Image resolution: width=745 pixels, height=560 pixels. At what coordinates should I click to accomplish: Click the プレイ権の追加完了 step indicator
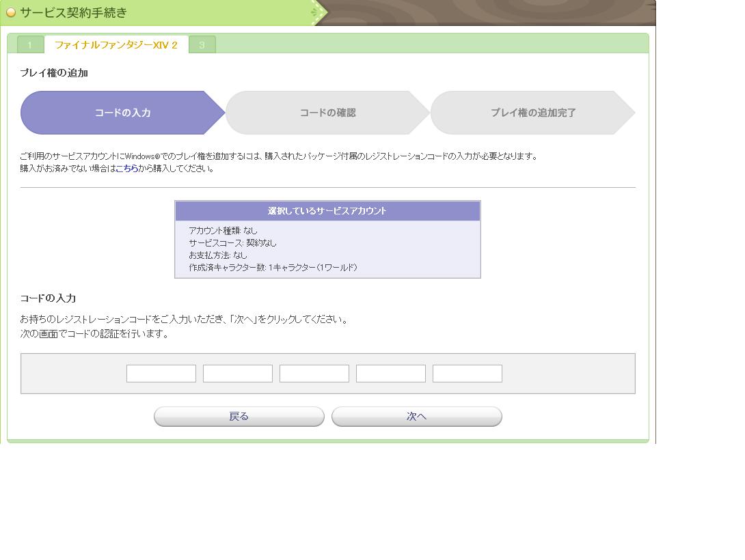[x=533, y=113]
